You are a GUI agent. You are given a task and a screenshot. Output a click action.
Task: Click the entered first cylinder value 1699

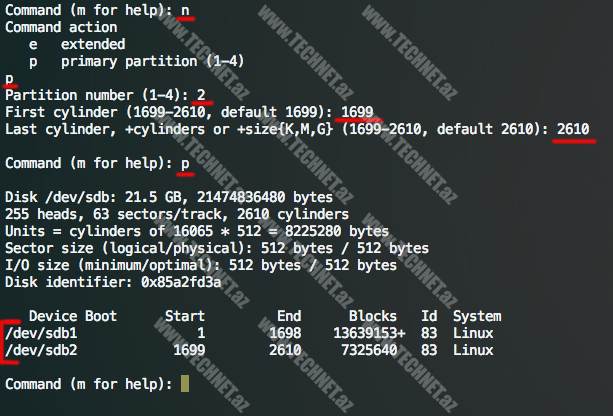tap(358, 112)
